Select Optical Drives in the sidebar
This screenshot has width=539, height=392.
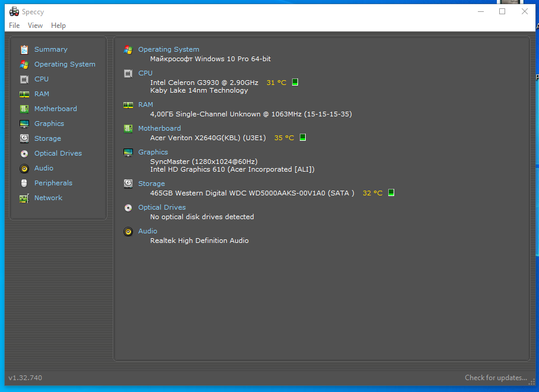coord(58,153)
